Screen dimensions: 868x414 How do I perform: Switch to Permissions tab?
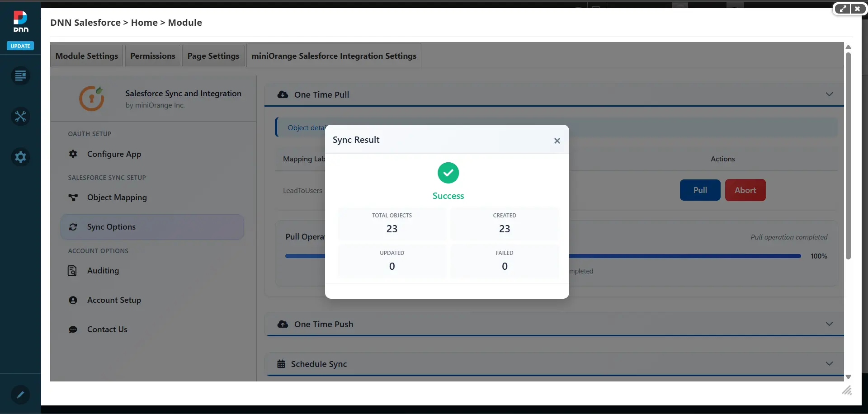pyautogui.click(x=153, y=56)
